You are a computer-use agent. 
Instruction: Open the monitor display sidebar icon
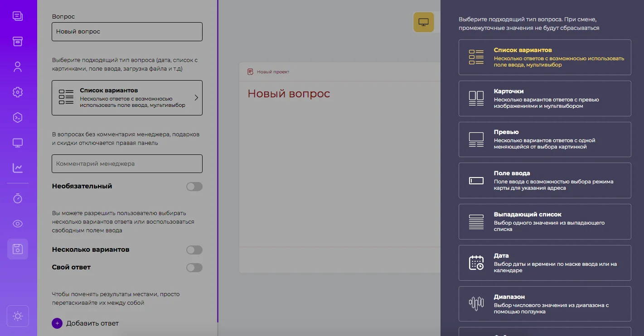pyautogui.click(x=18, y=143)
